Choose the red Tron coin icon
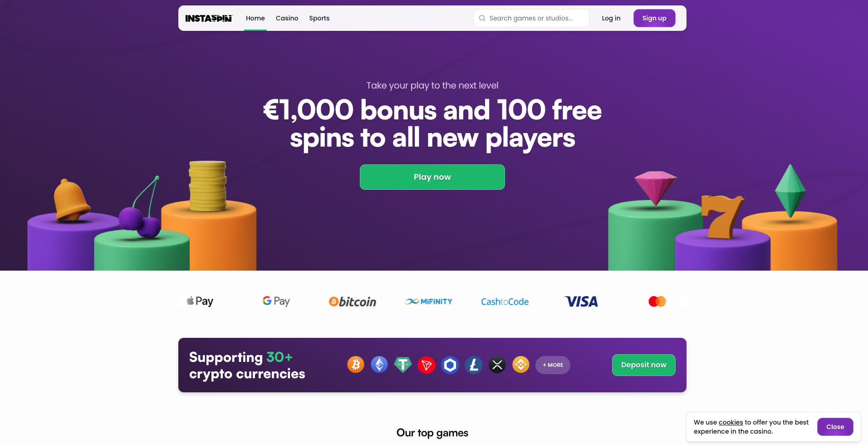The image size is (868, 445). click(427, 365)
